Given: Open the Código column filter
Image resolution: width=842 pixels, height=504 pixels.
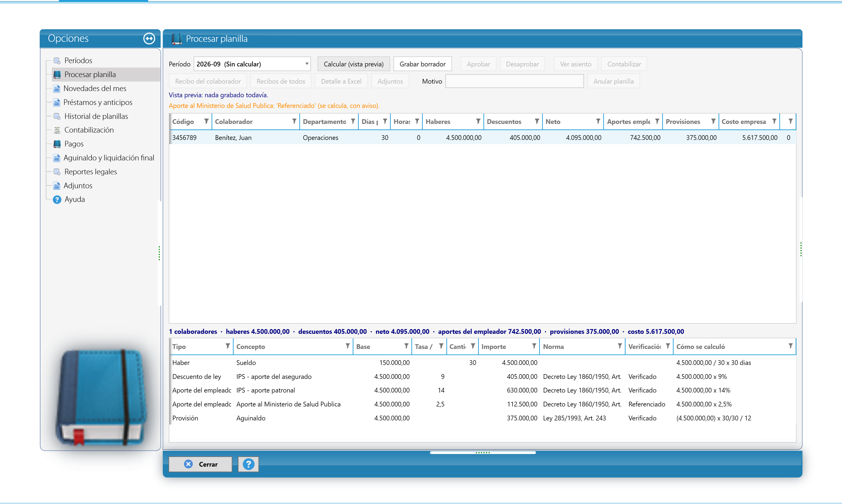Looking at the screenshot, I should click(206, 121).
